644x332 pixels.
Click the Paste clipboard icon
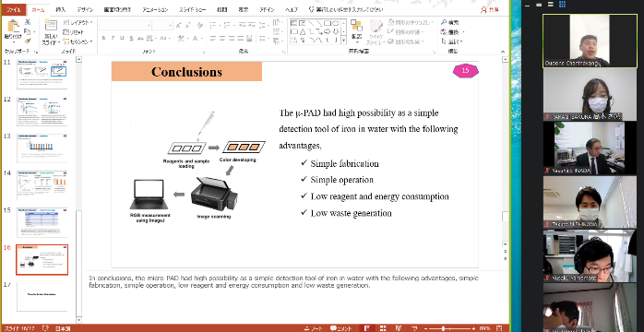point(13,27)
